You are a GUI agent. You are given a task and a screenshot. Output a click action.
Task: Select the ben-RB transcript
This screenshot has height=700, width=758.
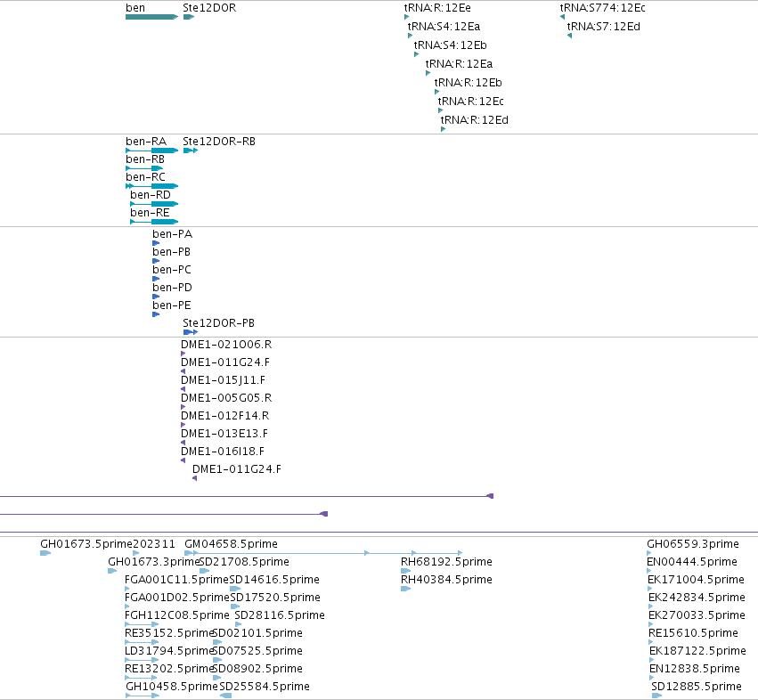[x=145, y=159]
